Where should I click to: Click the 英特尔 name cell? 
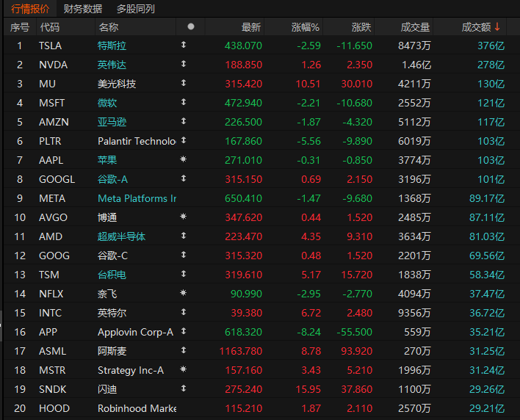112,313
